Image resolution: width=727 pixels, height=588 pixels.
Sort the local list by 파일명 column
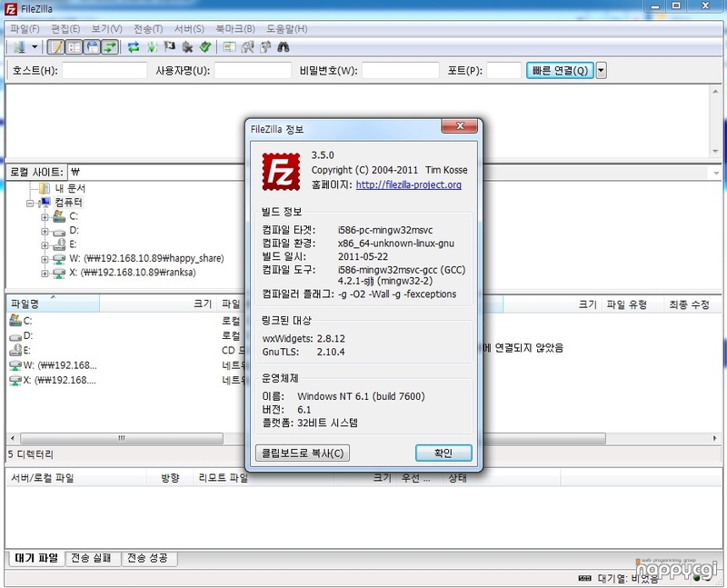tap(53, 304)
